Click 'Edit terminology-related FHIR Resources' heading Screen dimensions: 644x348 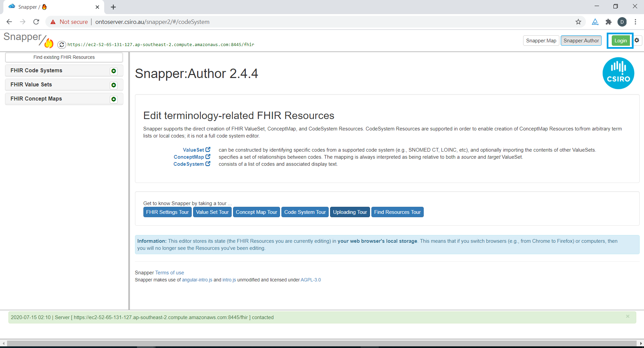(239, 116)
